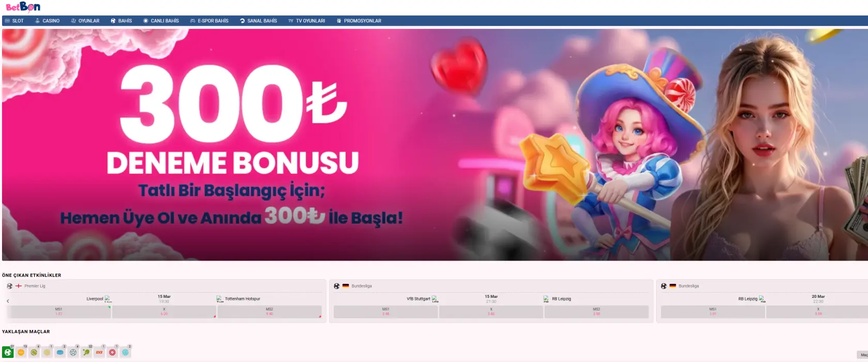The height and width of the screenshot is (362, 868).
Task: Open the CASINO menu item
Action: pyautogui.click(x=47, y=21)
